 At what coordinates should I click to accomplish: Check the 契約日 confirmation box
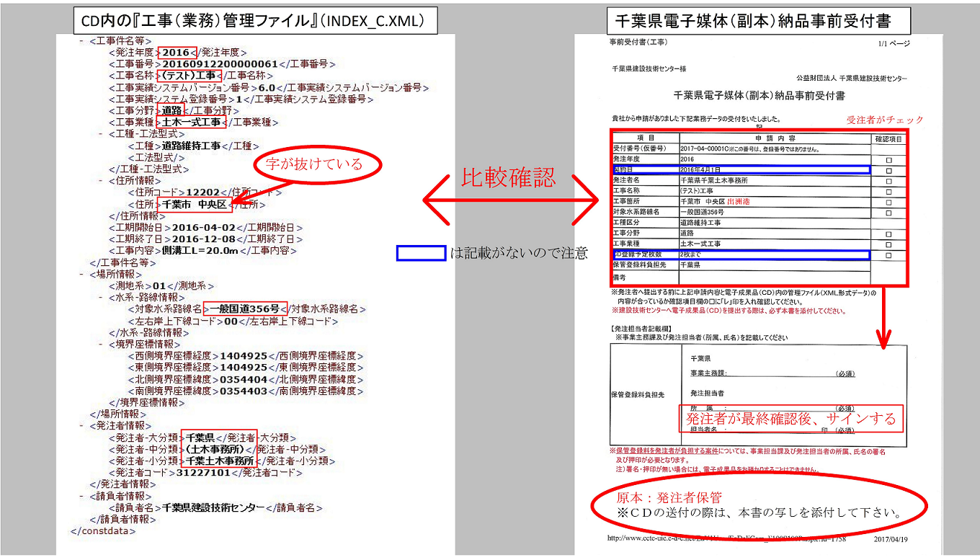coord(889,170)
